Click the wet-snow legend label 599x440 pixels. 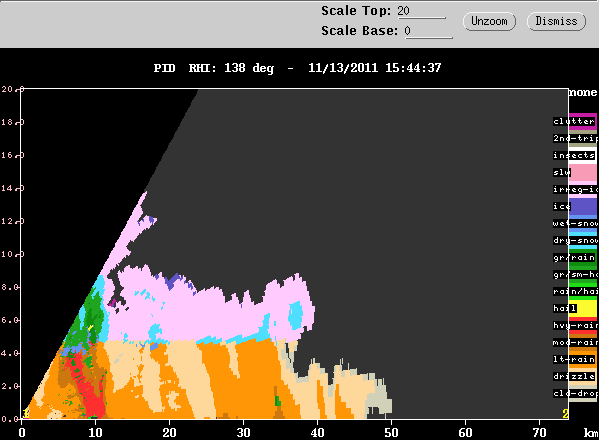575,223
